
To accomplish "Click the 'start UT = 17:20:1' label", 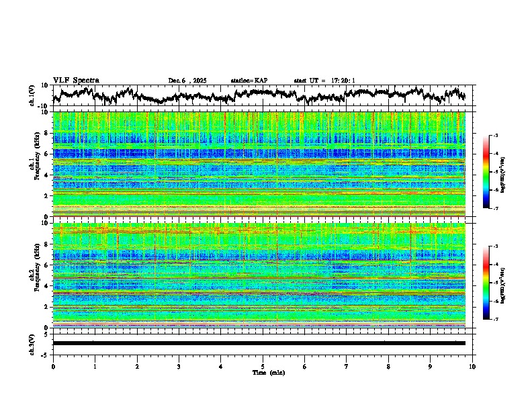I will 324,81.
